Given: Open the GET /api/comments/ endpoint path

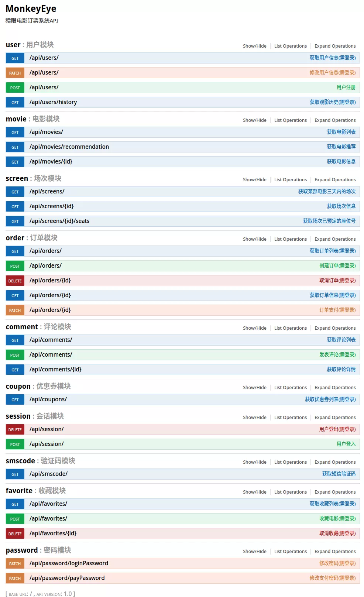Looking at the screenshot, I should click(51, 340).
